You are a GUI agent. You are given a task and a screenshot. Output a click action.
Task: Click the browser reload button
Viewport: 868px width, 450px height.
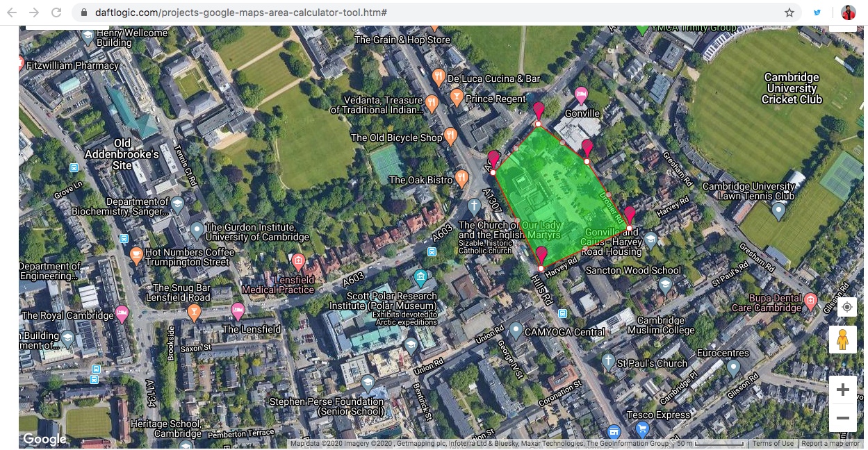click(56, 12)
